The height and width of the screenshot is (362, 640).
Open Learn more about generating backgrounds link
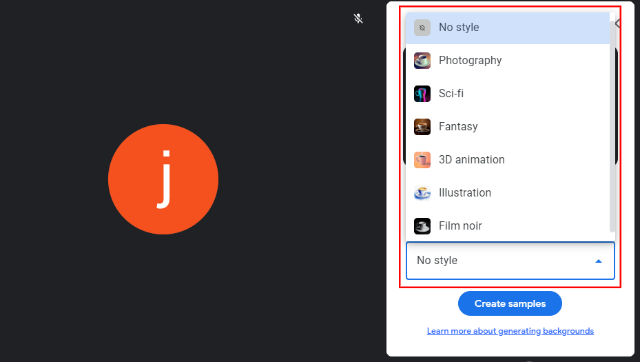click(x=510, y=331)
